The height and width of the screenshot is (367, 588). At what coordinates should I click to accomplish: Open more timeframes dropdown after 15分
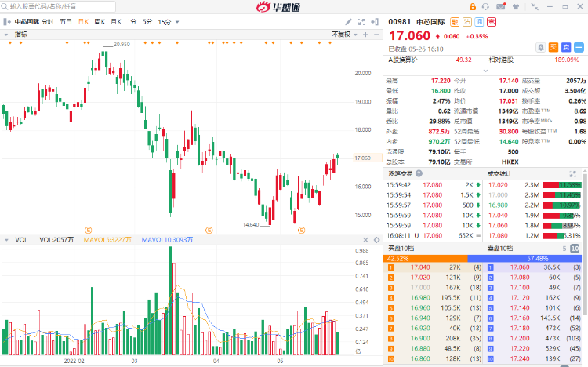[x=177, y=22]
